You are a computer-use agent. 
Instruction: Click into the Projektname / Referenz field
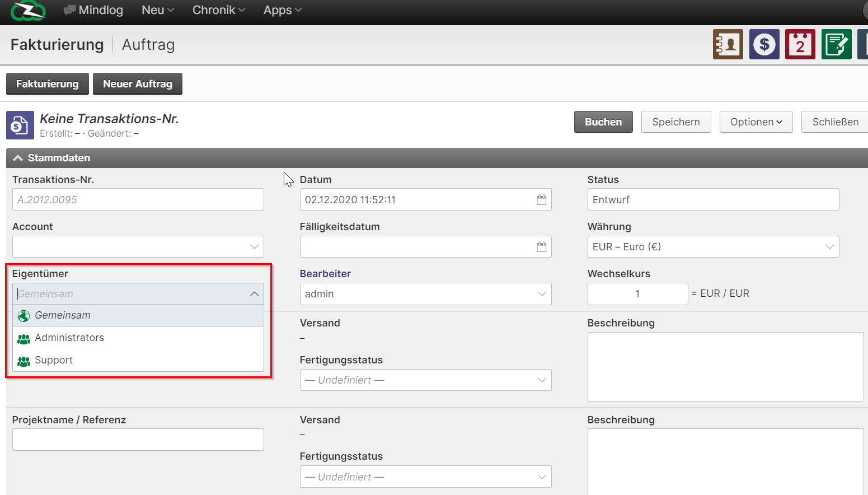point(138,440)
